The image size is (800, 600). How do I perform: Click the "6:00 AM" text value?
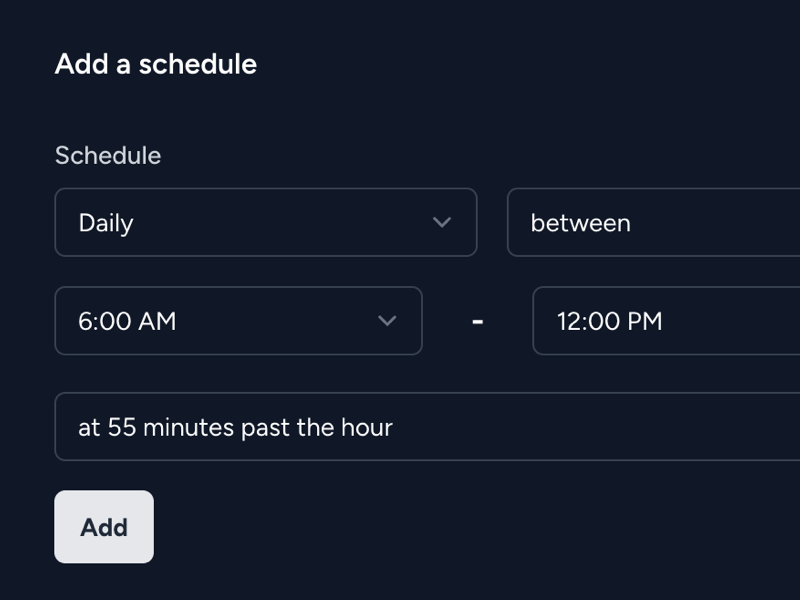(x=127, y=321)
